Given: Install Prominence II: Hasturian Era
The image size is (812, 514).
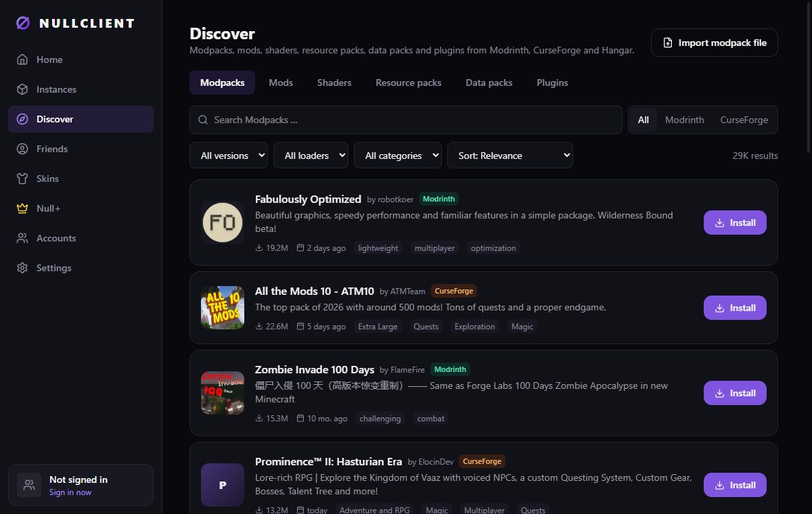Looking at the screenshot, I should point(735,485).
